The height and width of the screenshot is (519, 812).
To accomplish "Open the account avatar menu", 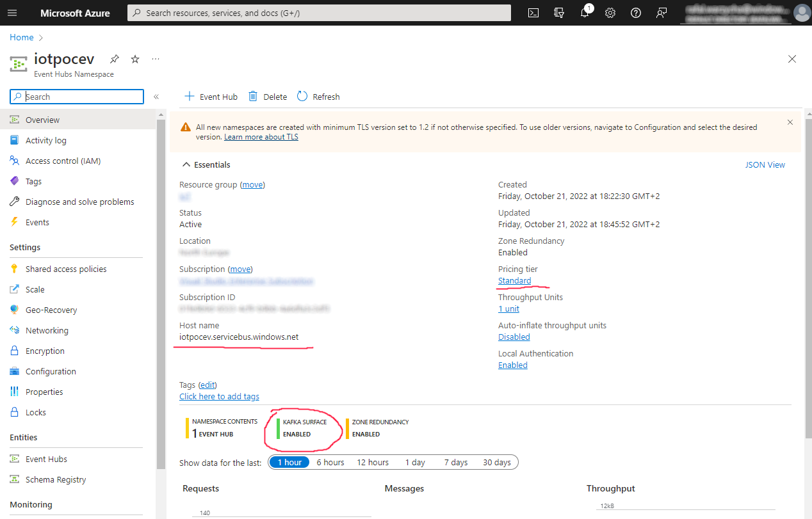I will 802,13.
